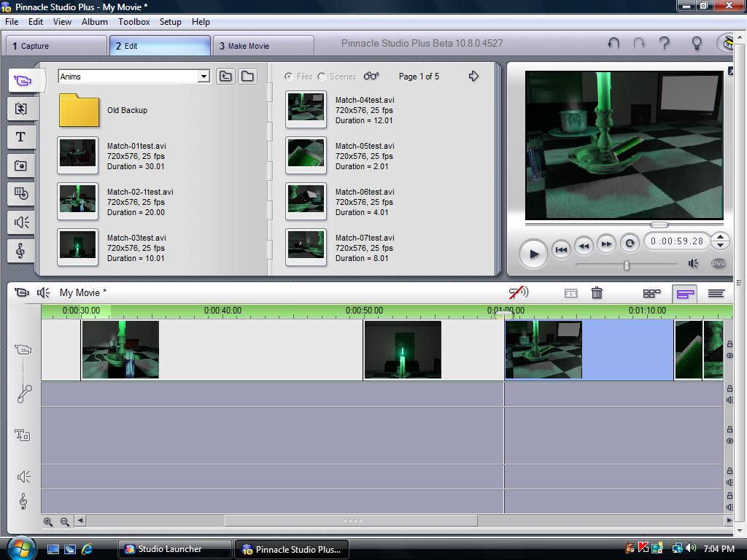This screenshot has width=747, height=560.
Task: Click the timecode field 0:00:59.28
Action: click(677, 241)
